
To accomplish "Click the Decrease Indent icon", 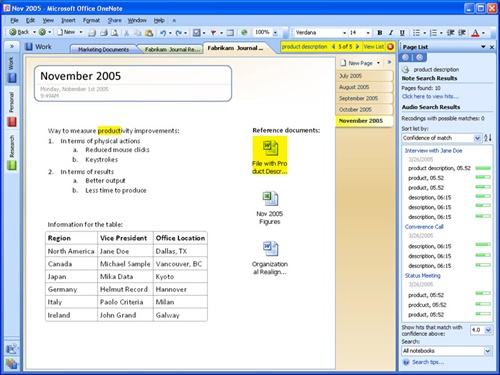I will tap(450, 33).
